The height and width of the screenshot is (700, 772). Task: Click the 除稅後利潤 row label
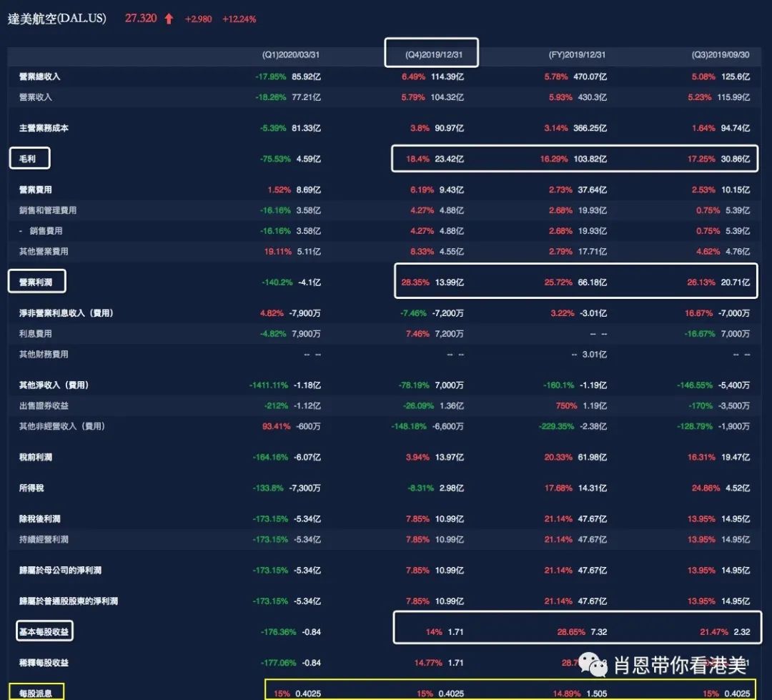(39, 518)
